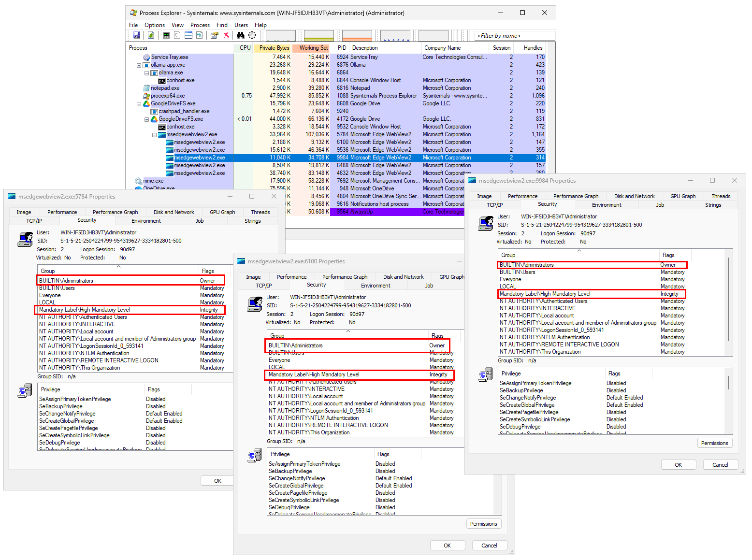This screenshot has width=752, height=560.
Task: Collapse the msedgewebview2.exe parent process node
Action: pyautogui.click(x=154, y=134)
